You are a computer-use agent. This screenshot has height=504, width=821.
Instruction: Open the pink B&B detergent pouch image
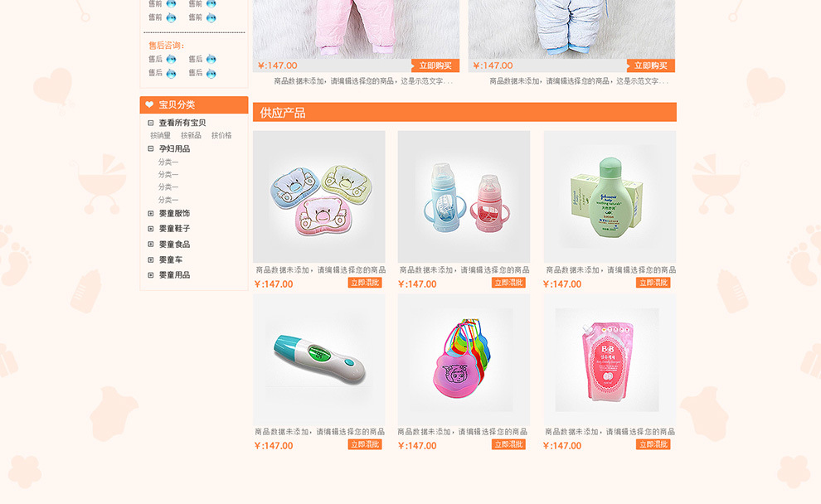[610, 360]
